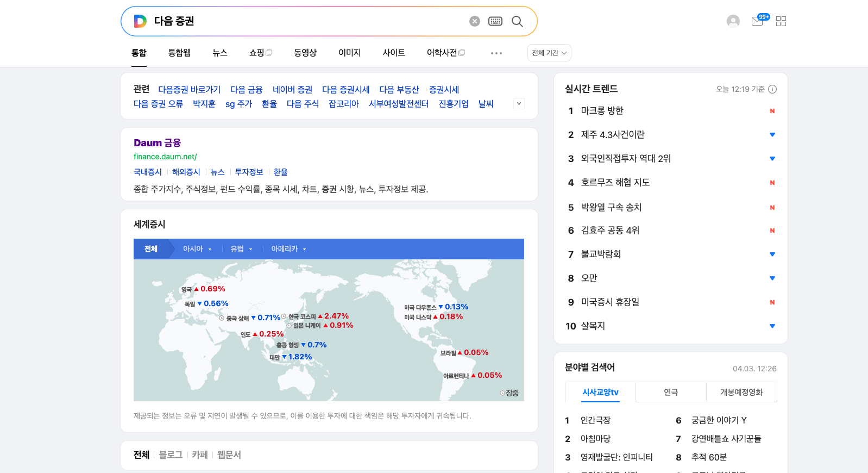This screenshot has width=868, height=473.
Task: Click the 마크롱 방한 trending keyword
Action: pyautogui.click(x=602, y=111)
